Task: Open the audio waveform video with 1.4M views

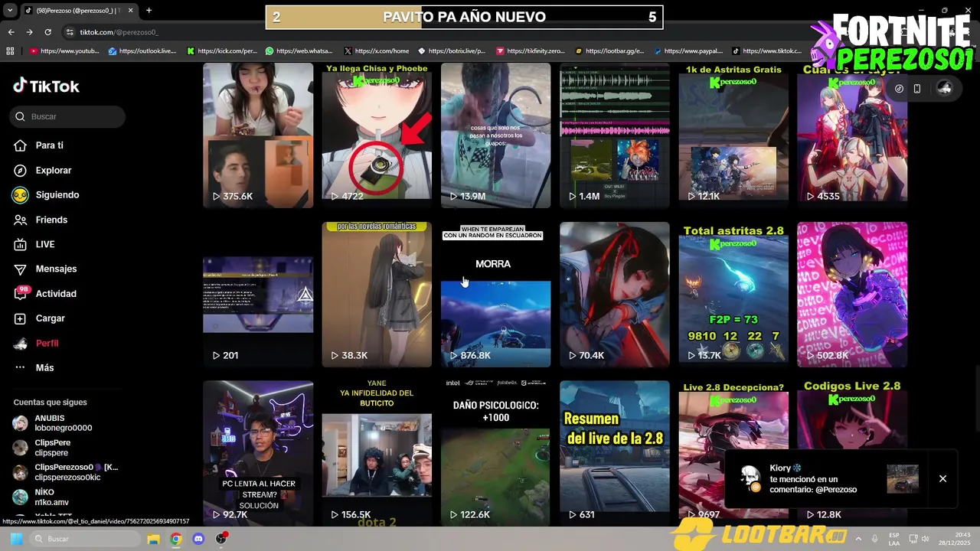Action: [615, 135]
